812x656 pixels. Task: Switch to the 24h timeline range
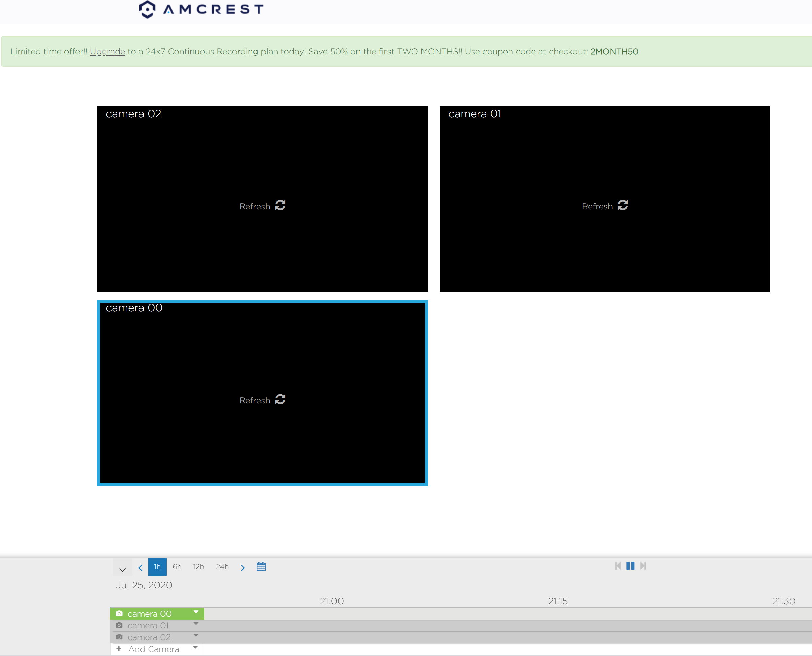coord(223,567)
